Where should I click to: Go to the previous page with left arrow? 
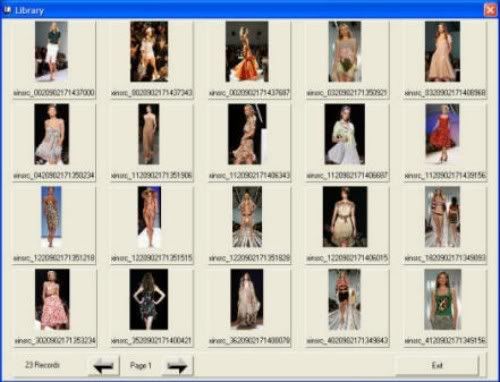[x=104, y=366]
